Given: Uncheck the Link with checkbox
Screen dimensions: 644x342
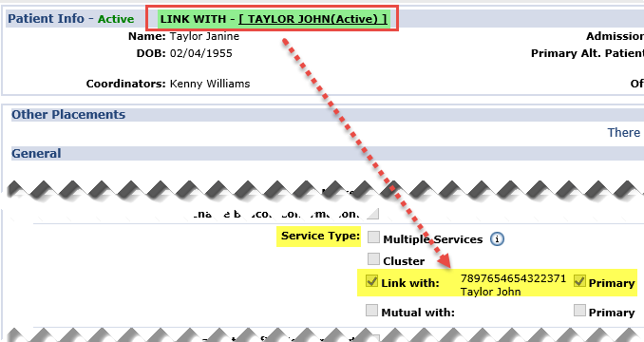Looking at the screenshot, I should 371,281.
